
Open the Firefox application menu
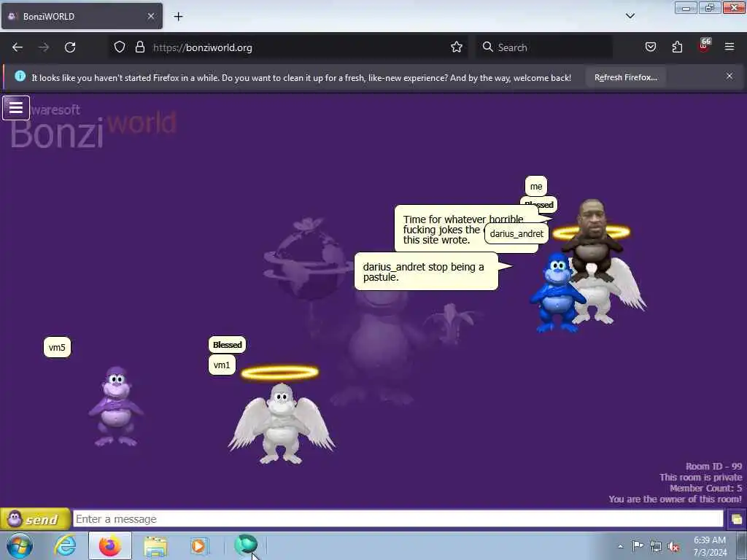[x=729, y=47]
